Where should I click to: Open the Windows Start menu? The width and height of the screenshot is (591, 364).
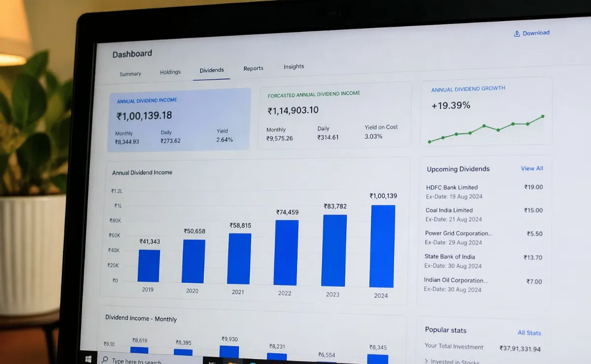coord(89,358)
